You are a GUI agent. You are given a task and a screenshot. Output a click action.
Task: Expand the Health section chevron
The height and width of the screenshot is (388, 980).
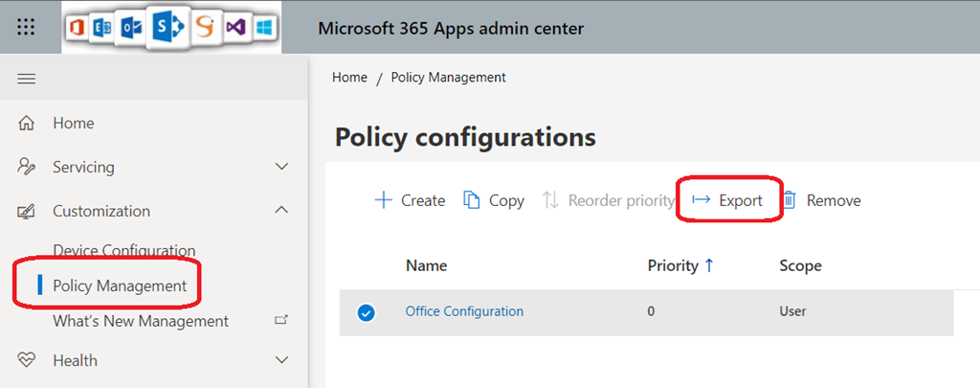281,360
